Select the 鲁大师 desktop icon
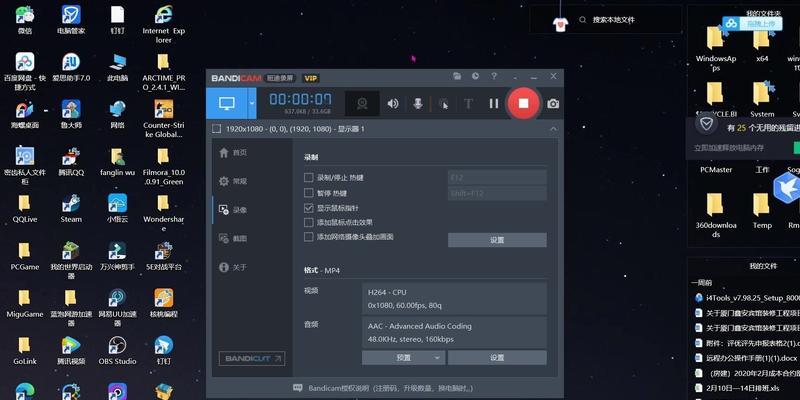 point(71,114)
